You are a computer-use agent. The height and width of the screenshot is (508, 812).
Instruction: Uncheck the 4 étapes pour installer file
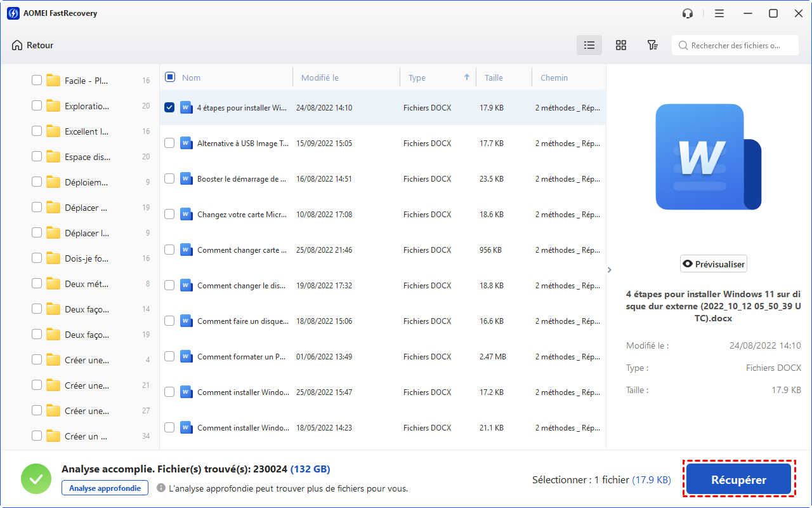[x=169, y=107]
